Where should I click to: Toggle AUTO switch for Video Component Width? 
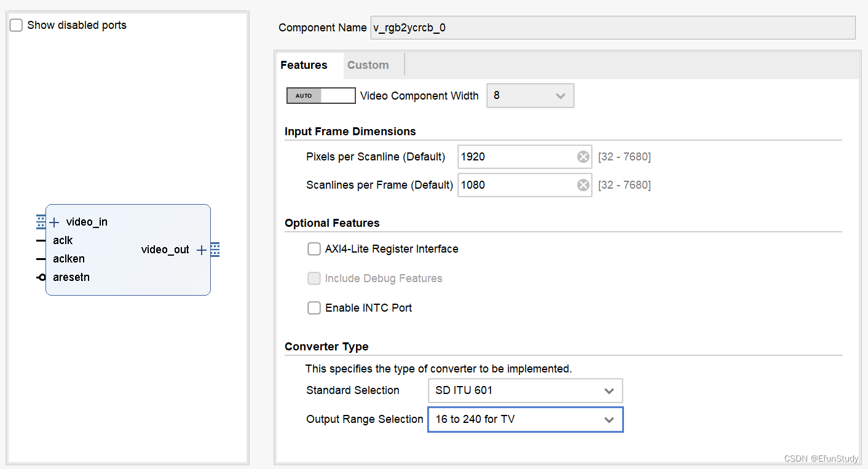(321, 96)
